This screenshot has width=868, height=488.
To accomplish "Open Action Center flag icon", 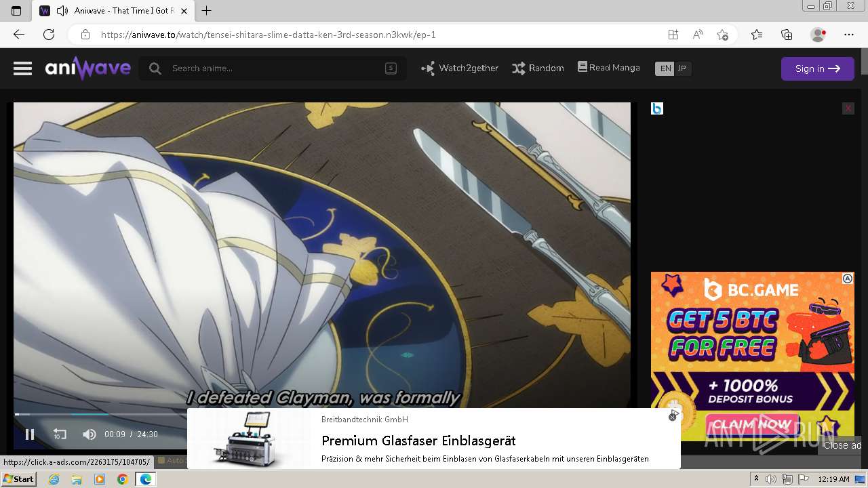I will (803, 479).
